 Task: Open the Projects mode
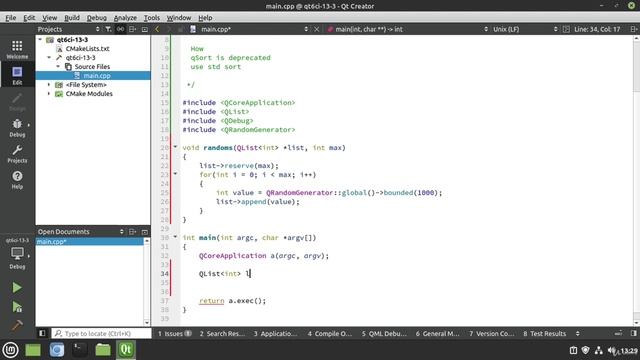coord(17,153)
